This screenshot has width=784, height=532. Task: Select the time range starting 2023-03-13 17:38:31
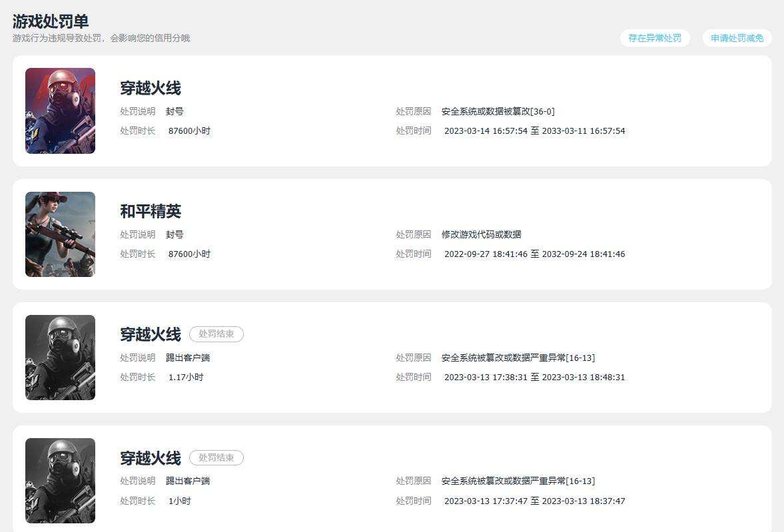[534, 378]
